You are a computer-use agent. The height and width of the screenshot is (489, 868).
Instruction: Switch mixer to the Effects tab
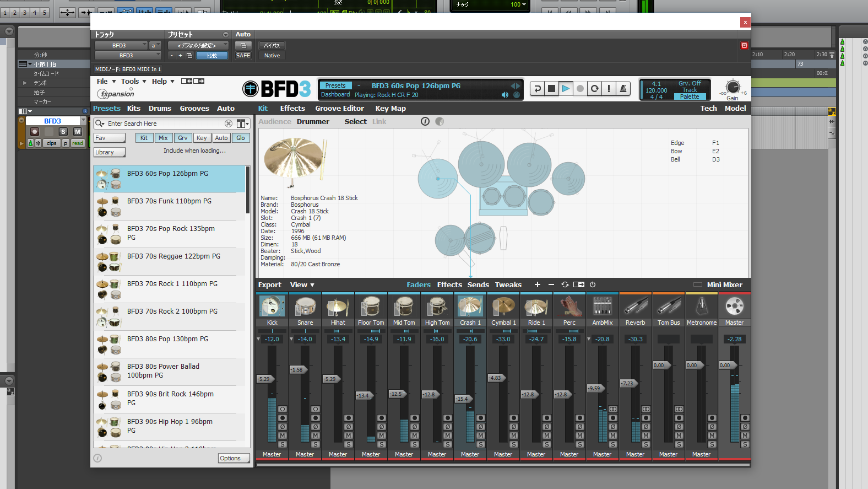tap(449, 284)
